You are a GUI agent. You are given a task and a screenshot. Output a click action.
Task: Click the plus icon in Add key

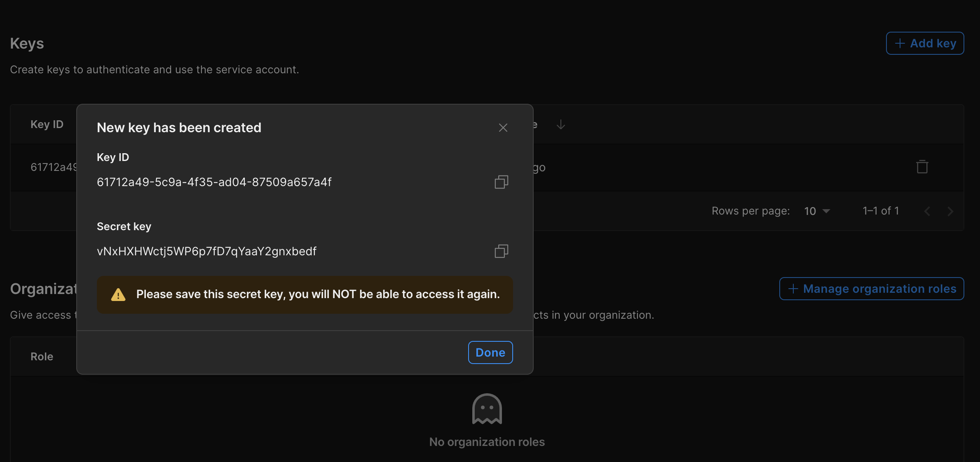[x=900, y=43]
